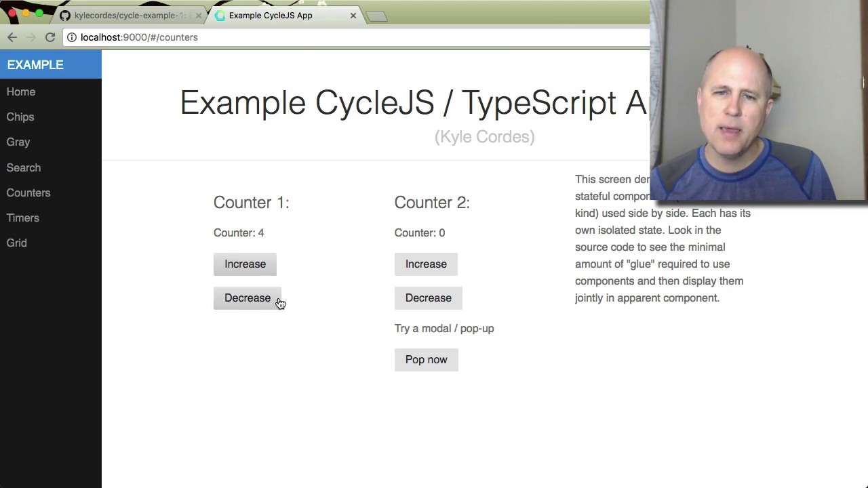Click the GitHub favicon on the first tab
The height and width of the screenshot is (488, 868).
click(x=65, y=15)
